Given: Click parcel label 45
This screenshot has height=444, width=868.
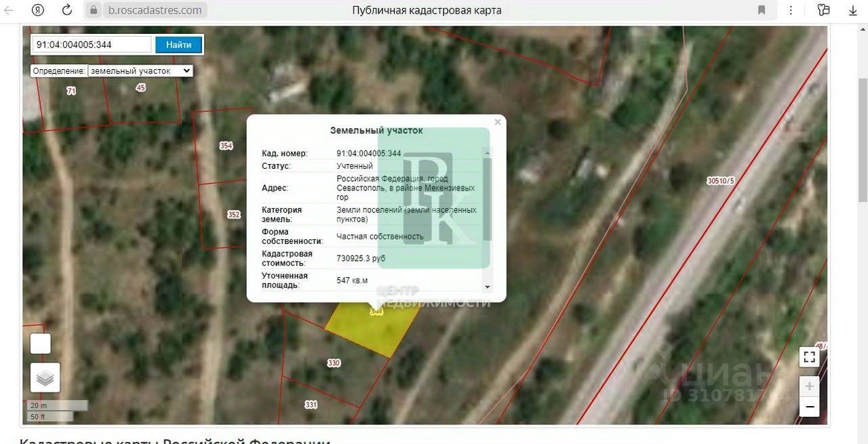Looking at the screenshot, I should (140, 87).
